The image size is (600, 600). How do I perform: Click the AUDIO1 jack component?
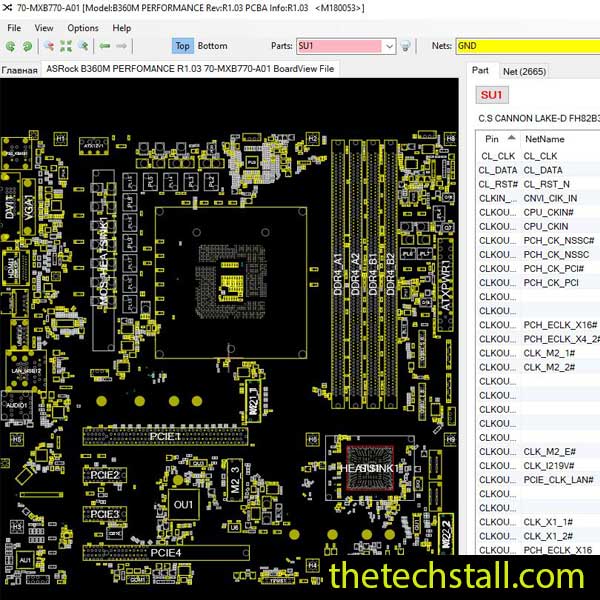tap(17, 406)
